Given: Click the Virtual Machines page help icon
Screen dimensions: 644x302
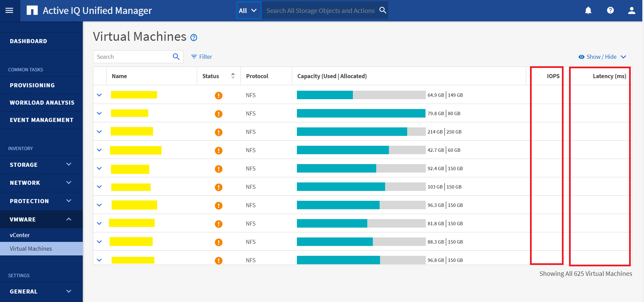Looking at the screenshot, I should (x=194, y=38).
